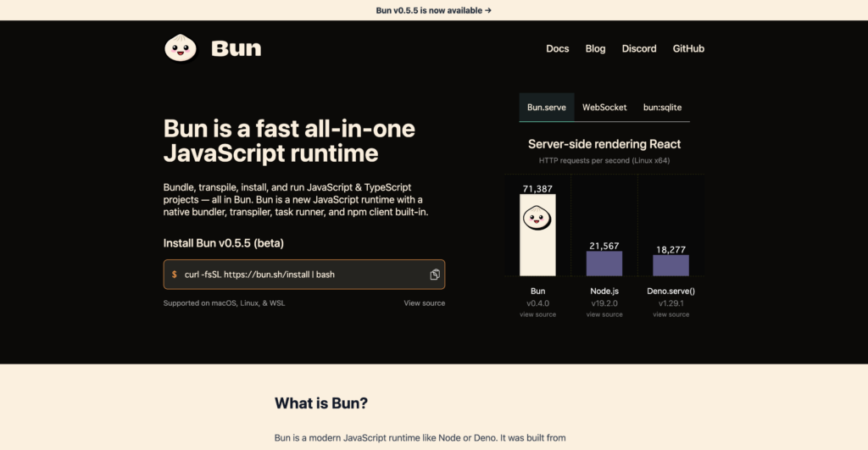Switch to the bun:sqlite benchmark tab
This screenshot has width=868, height=450.
click(662, 108)
